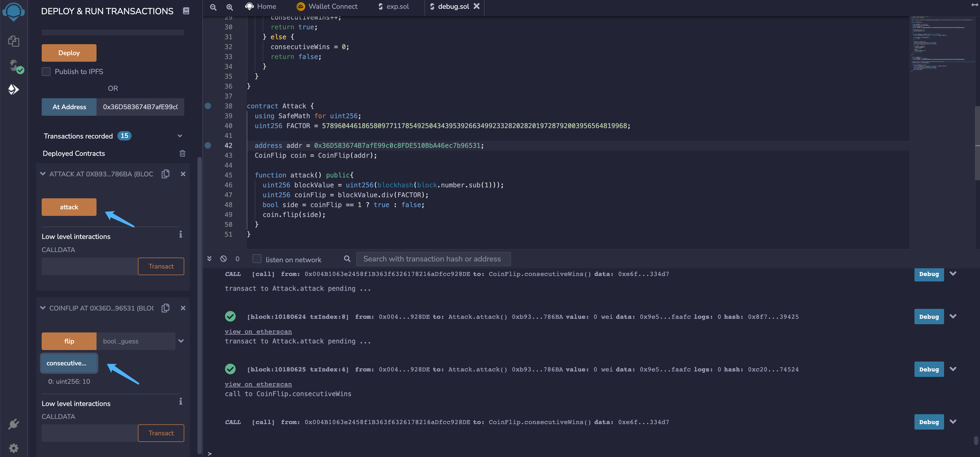The height and width of the screenshot is (457, 980).
Task: Copy the ATTACK contract address
Action: point(166,174)
